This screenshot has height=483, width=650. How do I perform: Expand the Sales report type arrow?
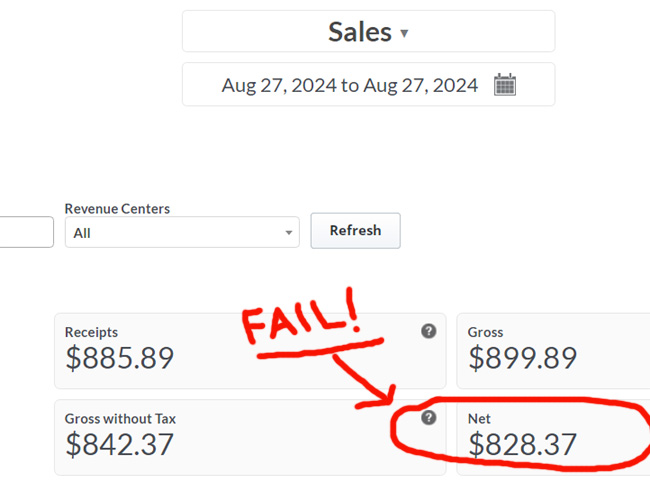(404, 33)
